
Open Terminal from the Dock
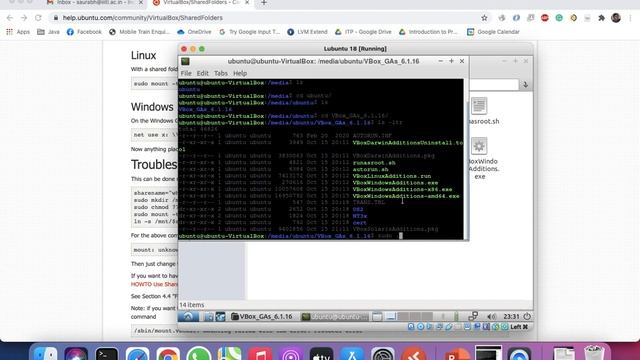pyautogui.click(x=107, y=354)
